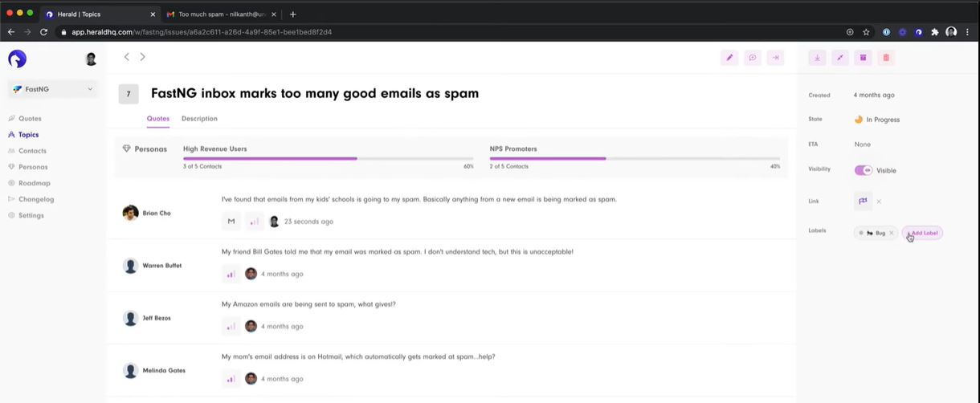The width and height of the screenshot is (980, 403).
Task: Open the linked flag icon
Action: pos(864,201)
